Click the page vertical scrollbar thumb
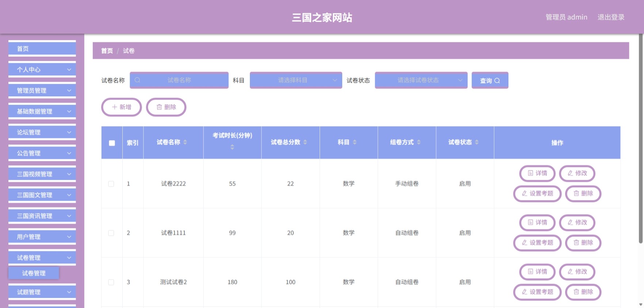The width and height of the screenshot is (644, 308). (641, 139)
